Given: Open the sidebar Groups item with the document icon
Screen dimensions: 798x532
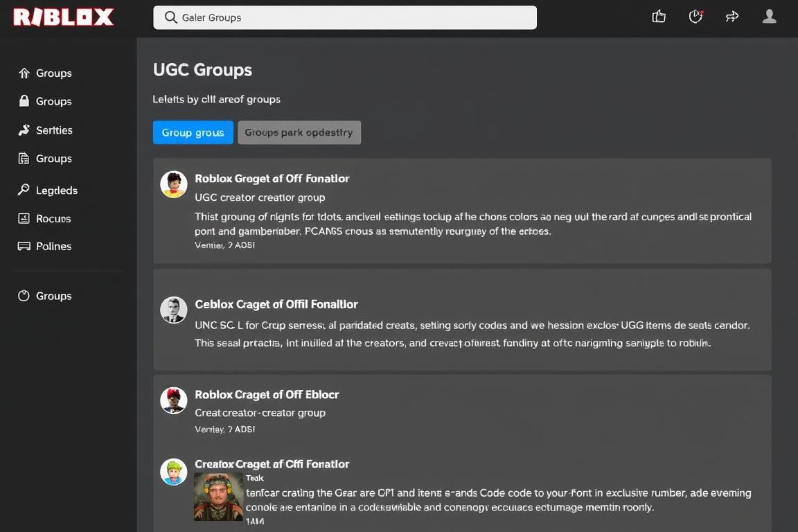Looking at the screenshot, I should point(45,159).
